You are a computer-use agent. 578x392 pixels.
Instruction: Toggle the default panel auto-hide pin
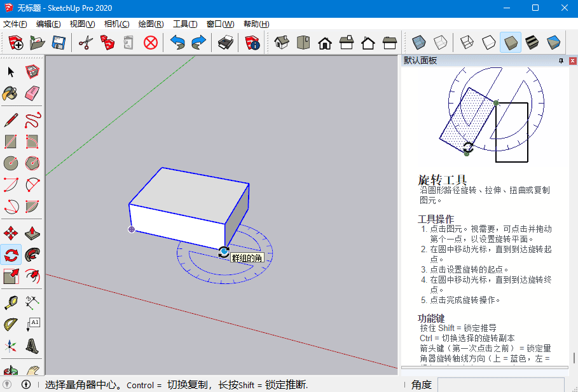pyautogui.click(x=561, y=61)
